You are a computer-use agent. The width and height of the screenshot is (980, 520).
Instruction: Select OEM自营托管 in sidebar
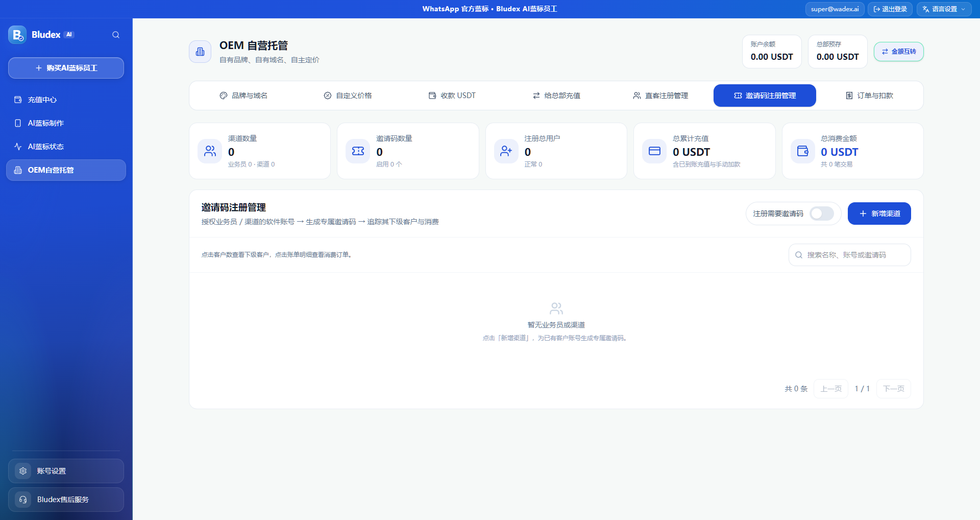pyautogui.click(x=66, y=170)
